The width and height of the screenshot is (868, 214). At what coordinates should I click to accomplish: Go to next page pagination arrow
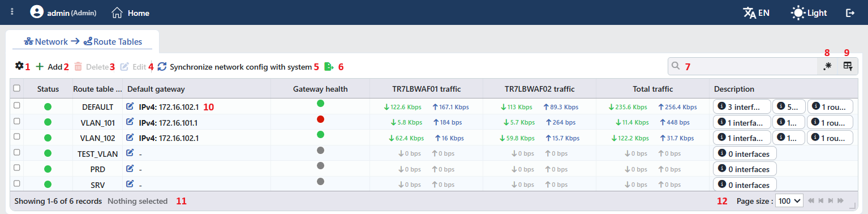coord(831,201)
